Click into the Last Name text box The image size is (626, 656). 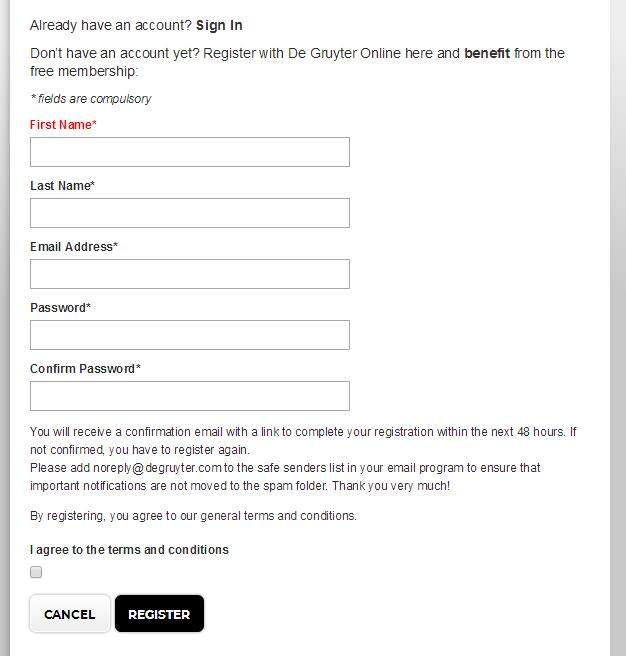tap(190, 213)
